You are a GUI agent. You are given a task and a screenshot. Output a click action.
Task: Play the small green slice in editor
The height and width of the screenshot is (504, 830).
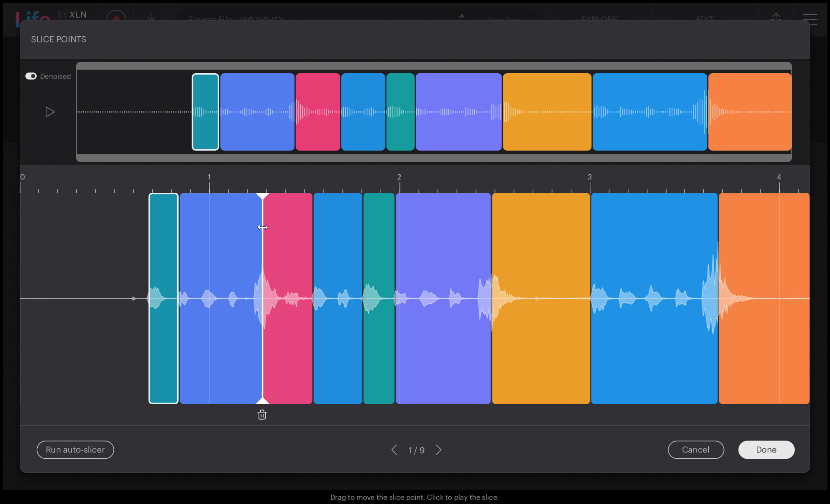click(379, 298)
